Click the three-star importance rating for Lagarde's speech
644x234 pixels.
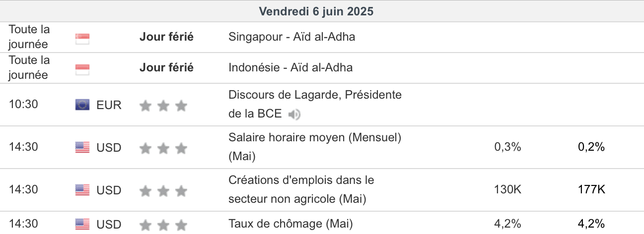[163, 105]
